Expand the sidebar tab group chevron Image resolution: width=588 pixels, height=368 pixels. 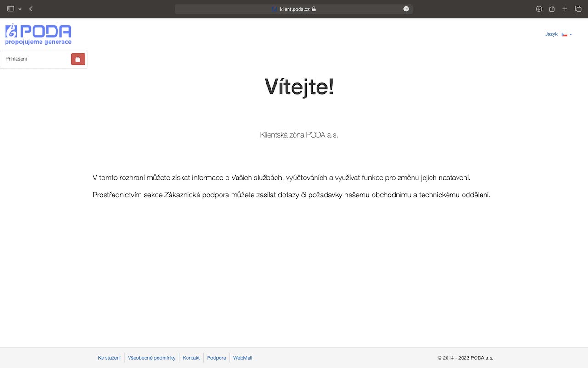click(20, 9)
